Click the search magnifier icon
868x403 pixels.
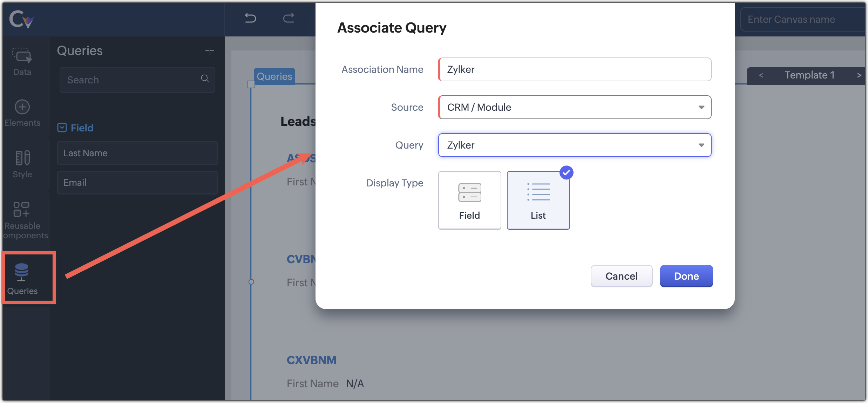point(205,79)
